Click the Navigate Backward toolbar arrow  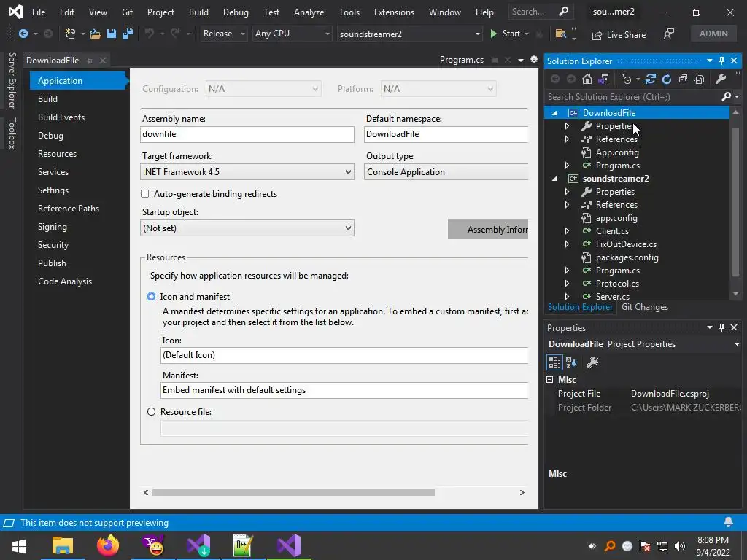coord(23,34)
